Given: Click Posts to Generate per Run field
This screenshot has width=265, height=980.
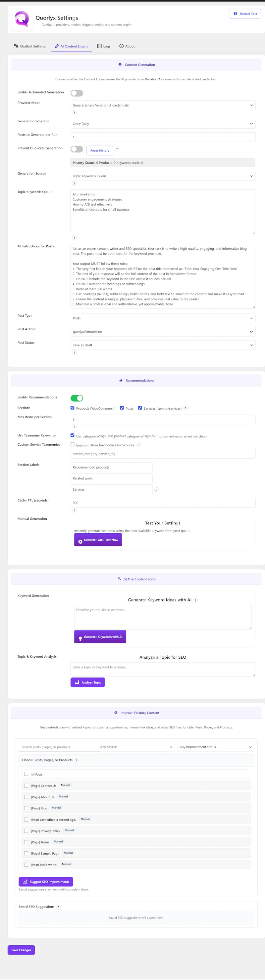Looking at the screenshot, I should (163, 137).
